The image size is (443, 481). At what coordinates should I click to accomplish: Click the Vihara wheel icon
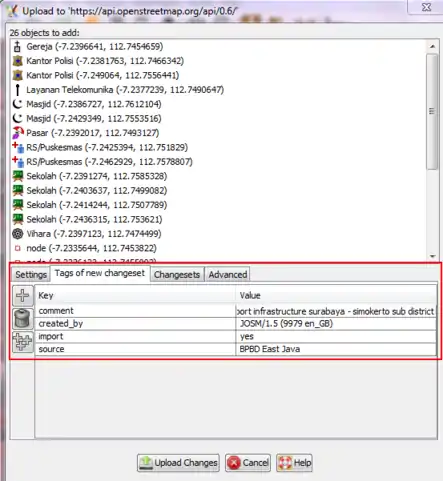coord(18,234)
